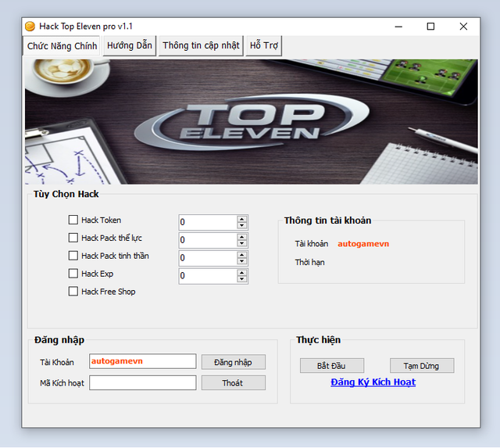Pause with the Tạm Dừng button
Image resolution: width=500 pixels, height=448 pixels.
[x=422, y=366]
